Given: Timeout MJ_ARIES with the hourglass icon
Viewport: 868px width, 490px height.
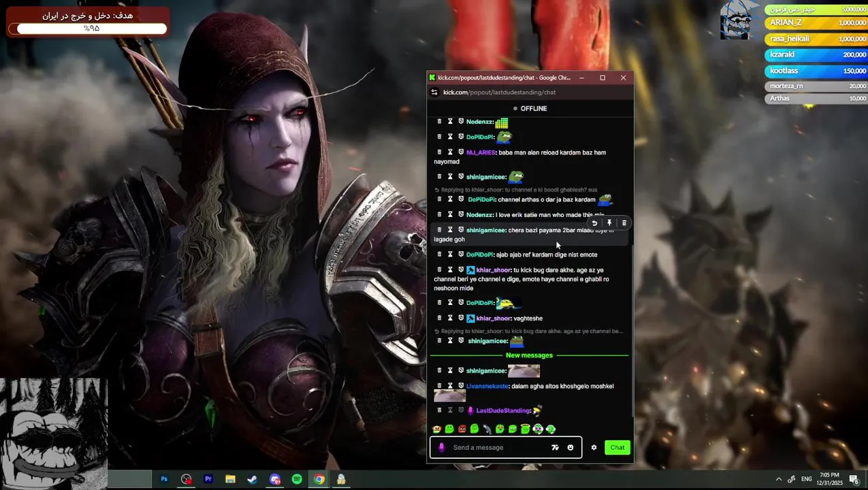Looking at the screenshot, I should pos(450,152).
